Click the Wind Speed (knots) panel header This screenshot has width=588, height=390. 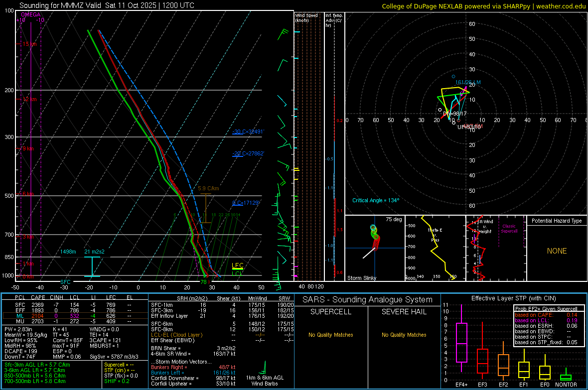pyautogui.click(x=306, y=17)
